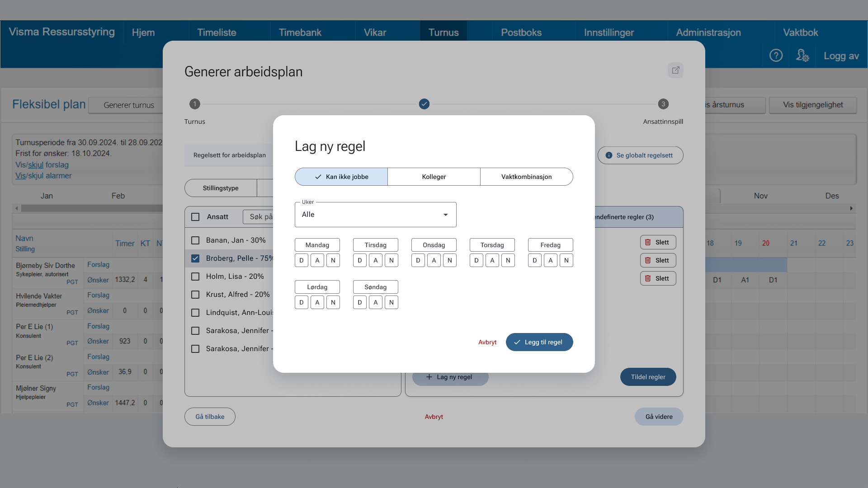868x488 pixels.
Task: Click Logg av in the header
Action: [x=841, y=56]
